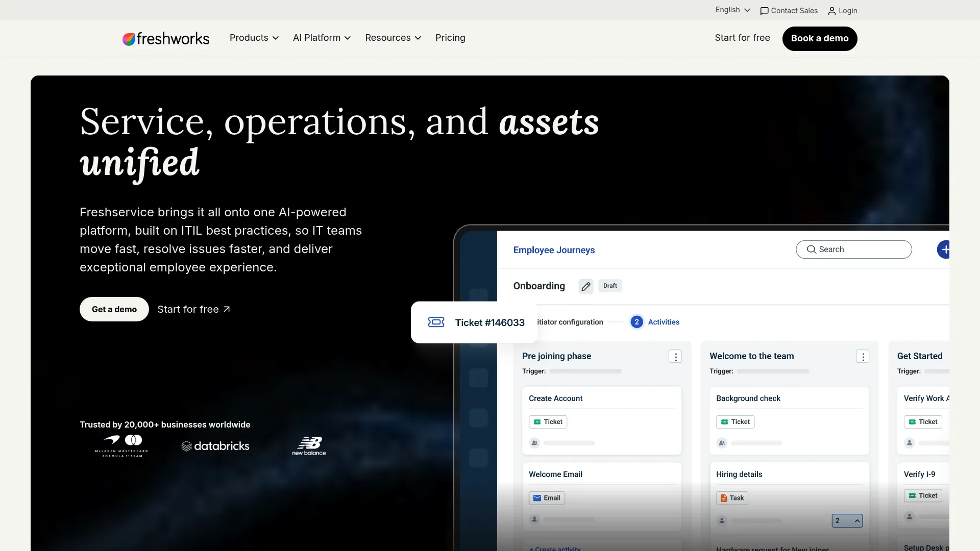
Task: Click the Verify I-9 card title
Action: pos(919,474)
